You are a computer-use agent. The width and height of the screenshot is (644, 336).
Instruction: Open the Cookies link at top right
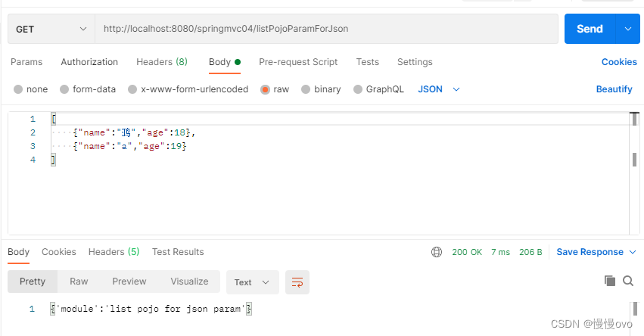point(619,62)
